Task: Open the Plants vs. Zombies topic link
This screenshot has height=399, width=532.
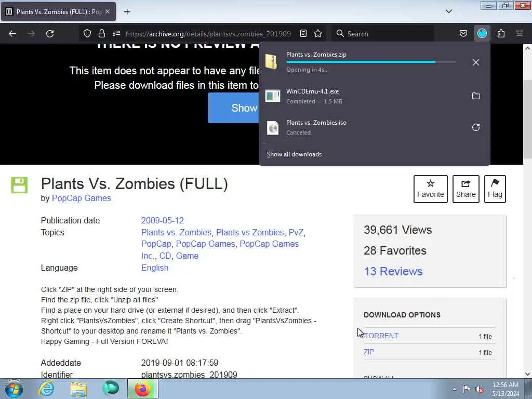Action: [x=176, y=232]
